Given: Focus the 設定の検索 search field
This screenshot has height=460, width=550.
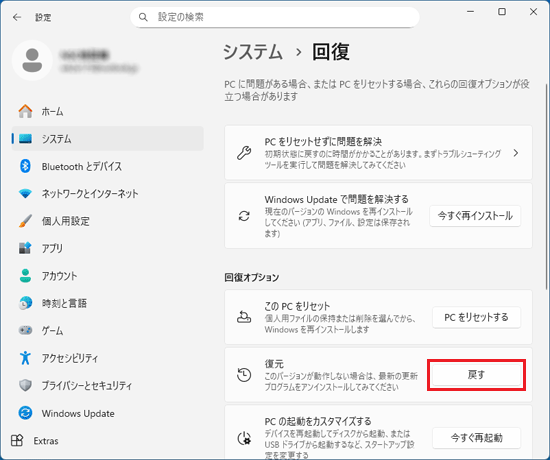Looking at the screenshot, I should click(275, 17).
